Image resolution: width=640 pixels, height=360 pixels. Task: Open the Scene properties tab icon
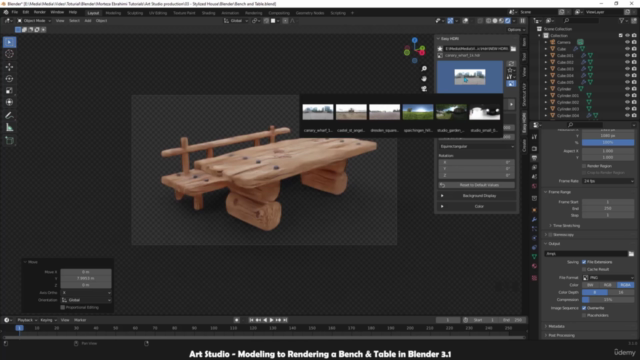pyautogui.click(x=534, y=177)
